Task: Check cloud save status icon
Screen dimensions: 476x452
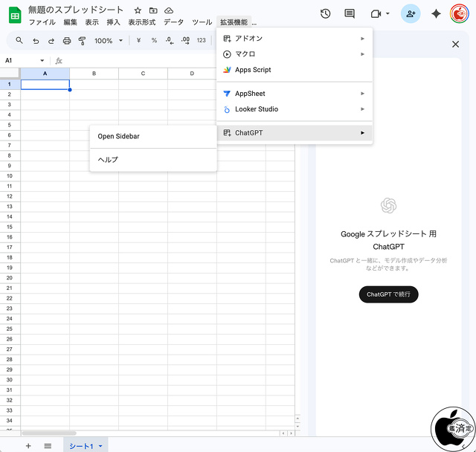Action: [169, 10]
